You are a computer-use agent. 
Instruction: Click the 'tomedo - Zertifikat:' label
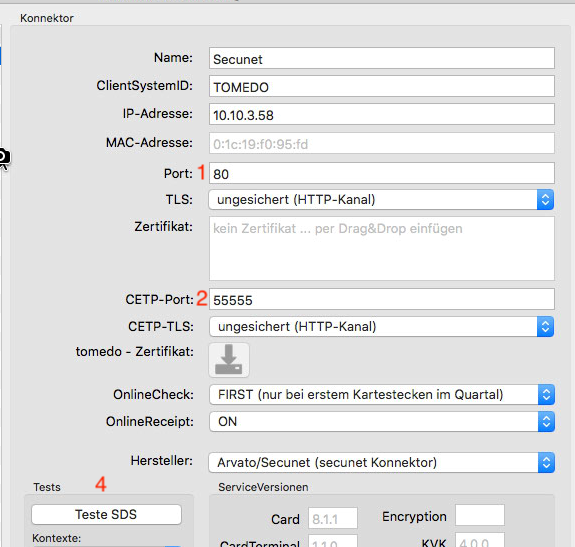(x=135, y=352)
